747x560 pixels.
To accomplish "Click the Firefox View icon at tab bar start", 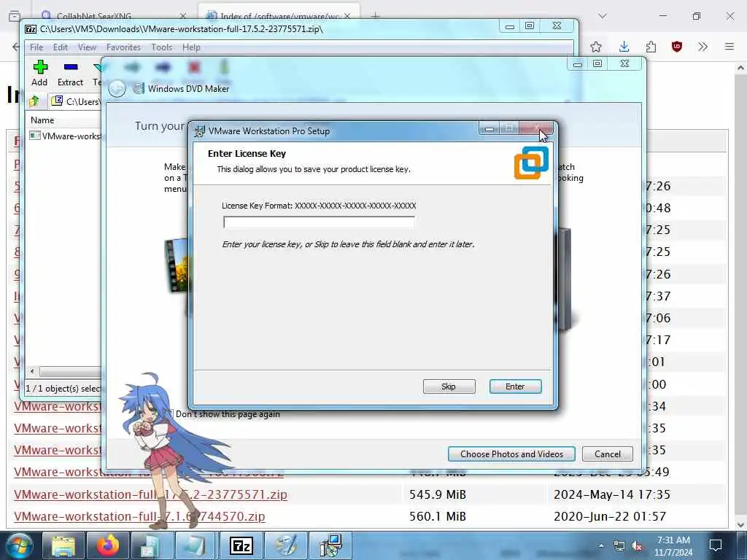I will (x=15, y=16).
